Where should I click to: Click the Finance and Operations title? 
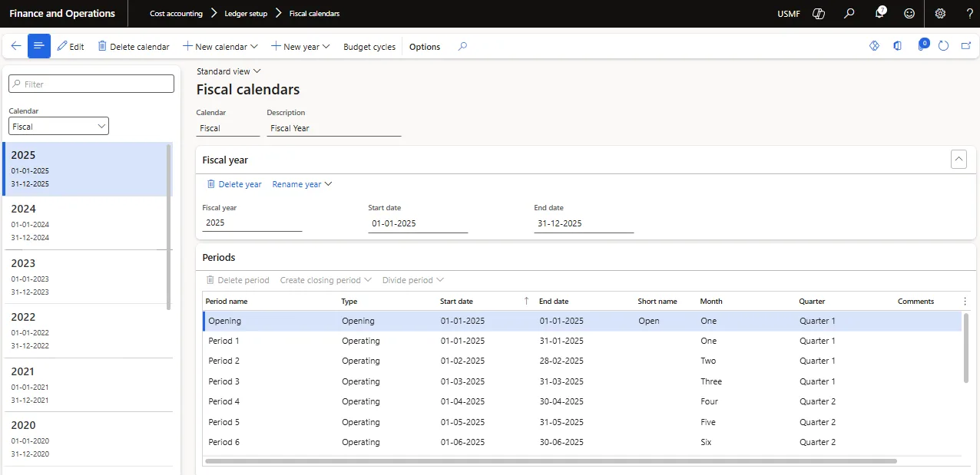tap(62, 14)
